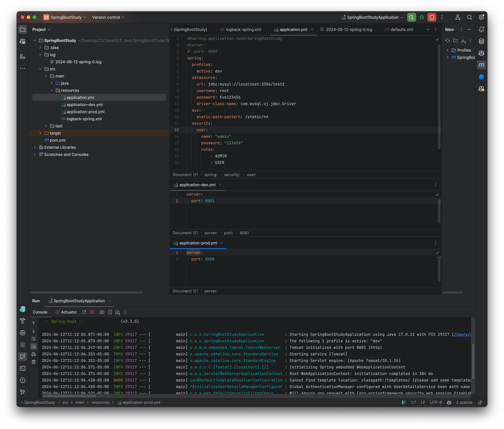Screen dimensions: 504x429
Task: Open the Database tool window
Action: click(x=482, y=41)
